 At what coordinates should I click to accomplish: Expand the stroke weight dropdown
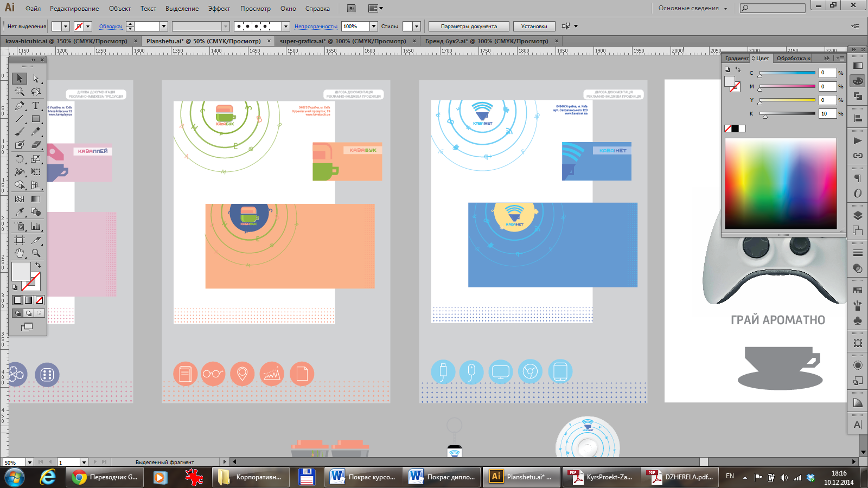tap(163, 26)
